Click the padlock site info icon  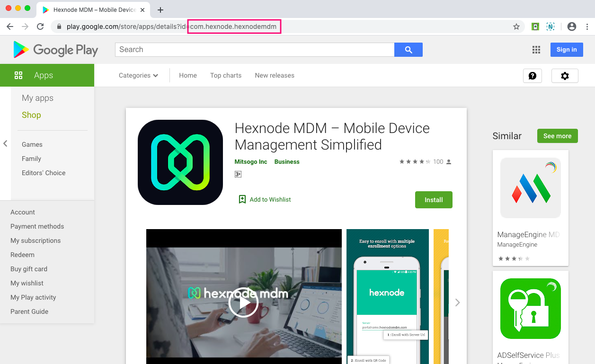59,27
